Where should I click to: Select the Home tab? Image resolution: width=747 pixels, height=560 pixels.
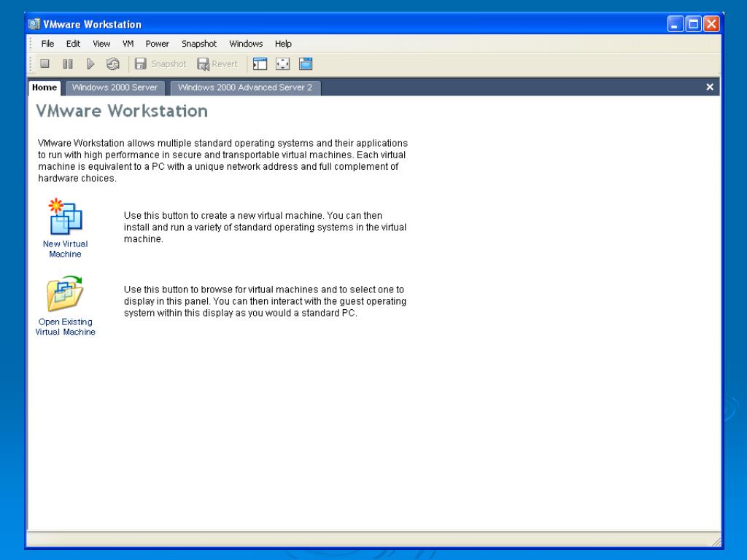[44, 87]
